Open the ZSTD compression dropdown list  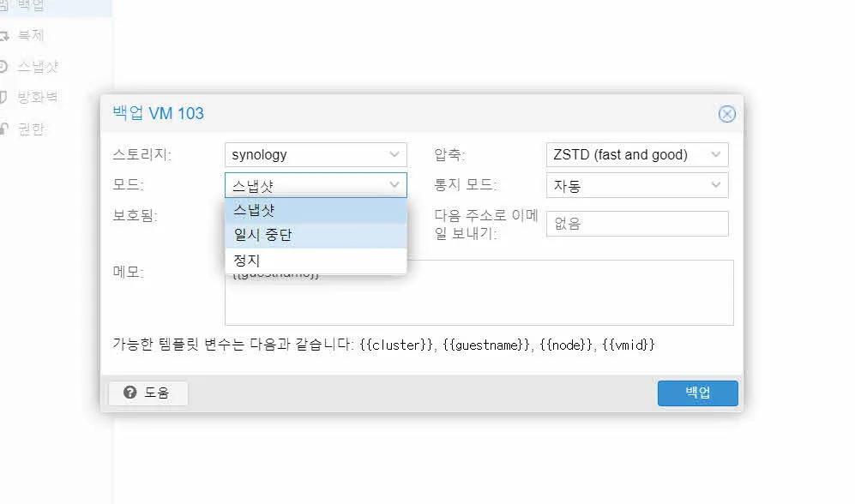[637, 154]
